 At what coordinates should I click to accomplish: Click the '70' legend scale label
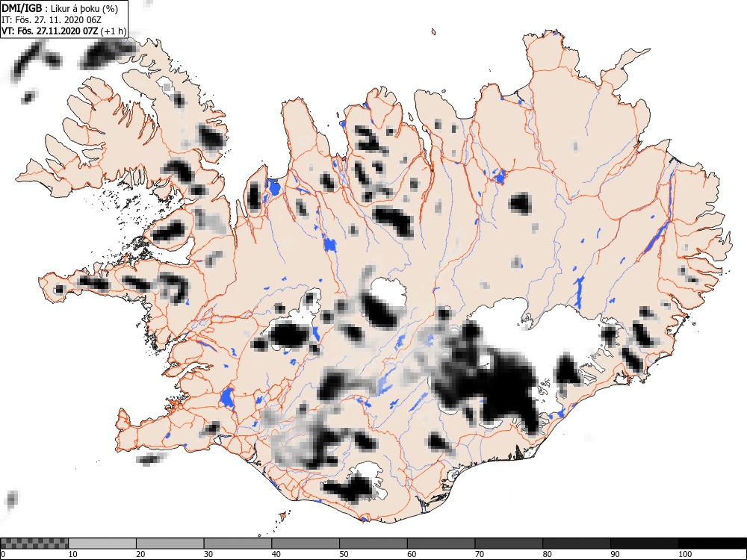(x=480, y=554)
